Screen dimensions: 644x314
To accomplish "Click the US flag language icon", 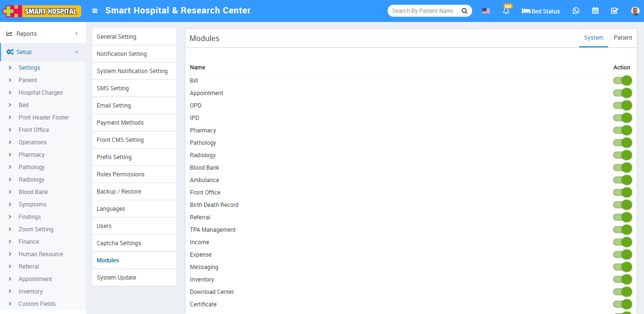I will coord(486,11).
